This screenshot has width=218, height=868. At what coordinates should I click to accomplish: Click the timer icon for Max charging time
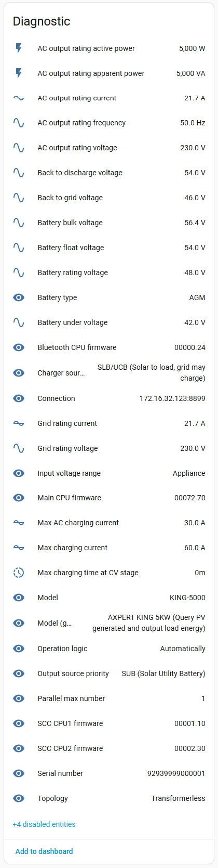click(x=19, y=573)
